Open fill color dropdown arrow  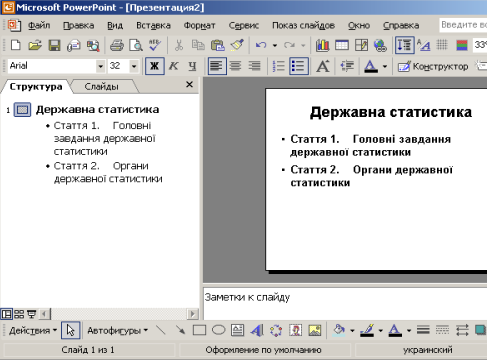(x=352, y=331)
